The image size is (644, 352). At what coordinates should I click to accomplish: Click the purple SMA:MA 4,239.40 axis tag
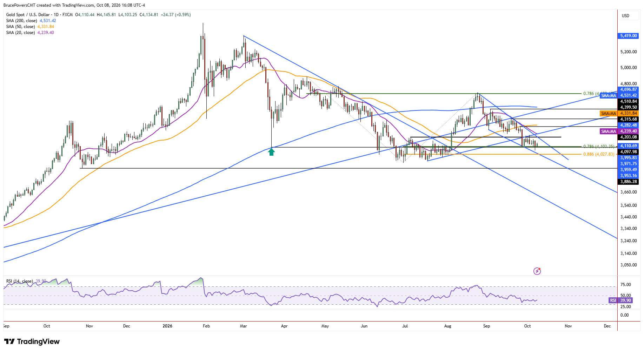[619, 131]
